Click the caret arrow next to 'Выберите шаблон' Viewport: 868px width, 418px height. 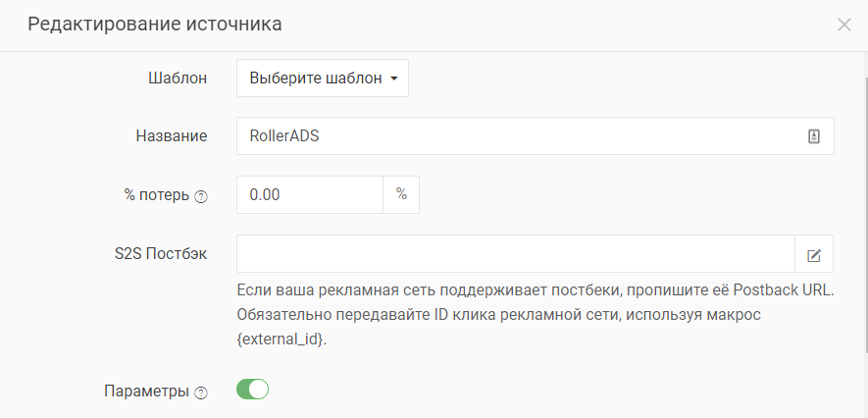[393, 78]
